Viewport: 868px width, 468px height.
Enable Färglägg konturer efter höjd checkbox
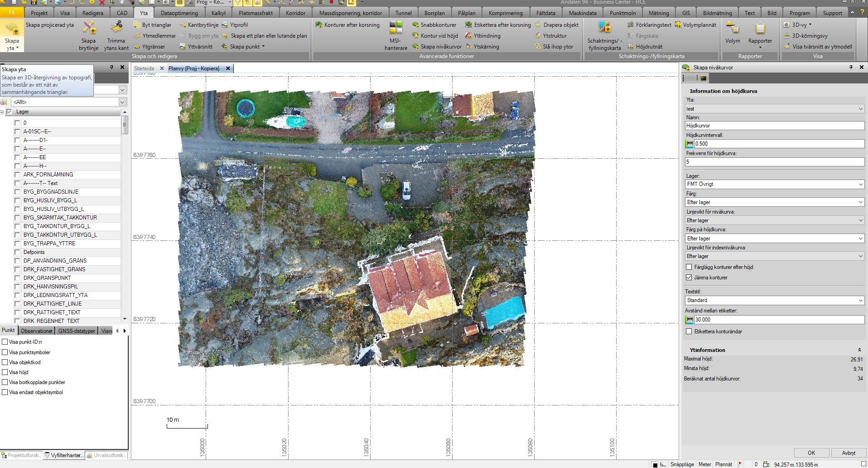689,267
